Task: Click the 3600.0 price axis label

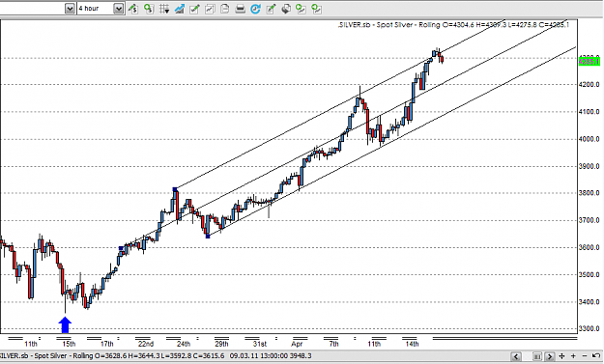Action: tap(589, 247)
